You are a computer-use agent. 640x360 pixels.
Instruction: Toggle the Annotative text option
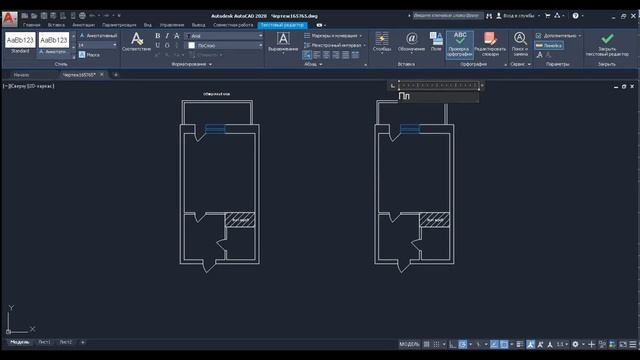(x=98, y=36)
